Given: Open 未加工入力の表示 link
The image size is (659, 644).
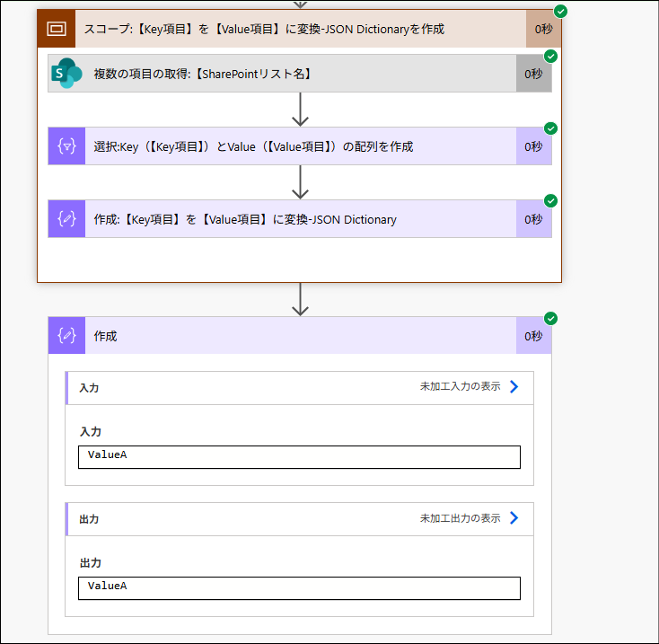Looking at the screenshot, I should coord(461,386).
